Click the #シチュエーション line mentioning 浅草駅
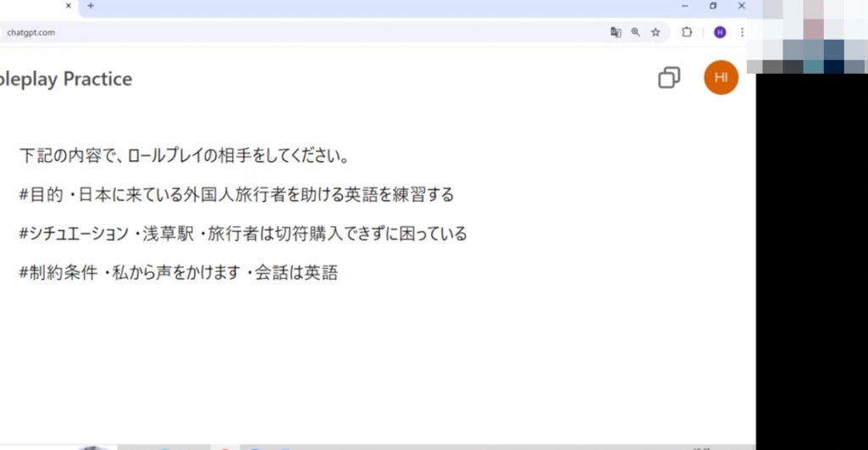This screenshot has height=450, width=868. click(x=243, y=233)
